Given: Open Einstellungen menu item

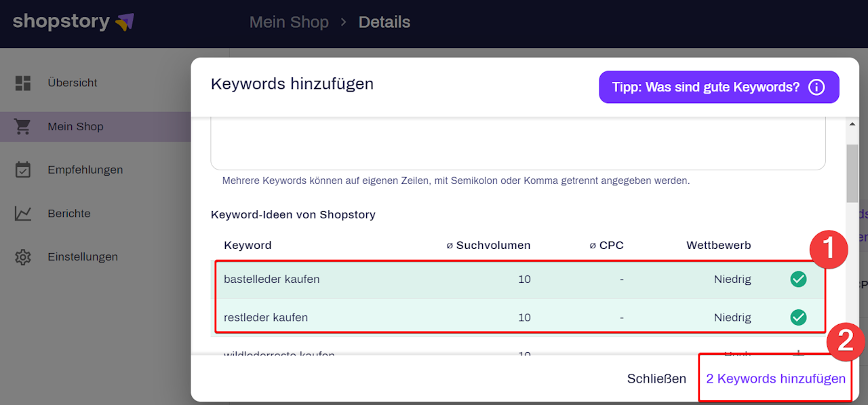Looking at the screenshot, I should pos(82,257).
